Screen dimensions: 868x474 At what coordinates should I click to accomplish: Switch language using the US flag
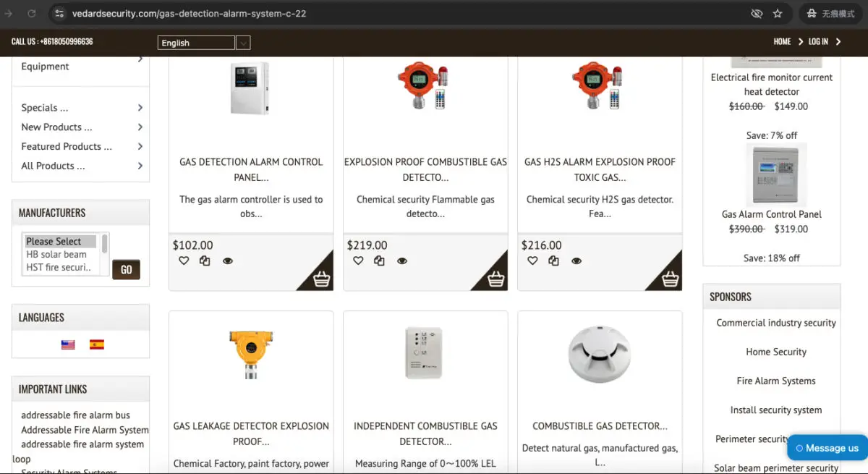pyautogui.click(x=68, y=344)
